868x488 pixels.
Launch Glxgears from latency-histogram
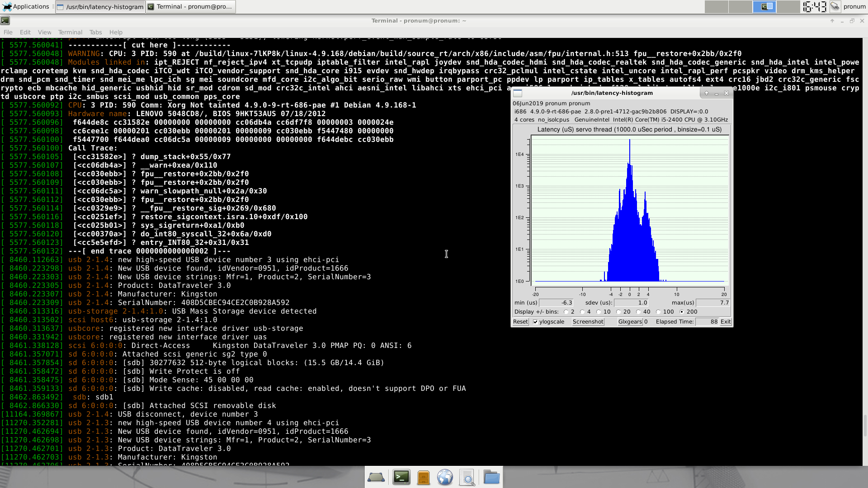630,322
